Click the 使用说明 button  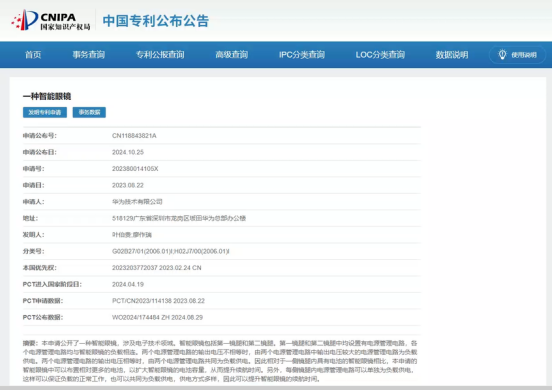tap(517, 55)
